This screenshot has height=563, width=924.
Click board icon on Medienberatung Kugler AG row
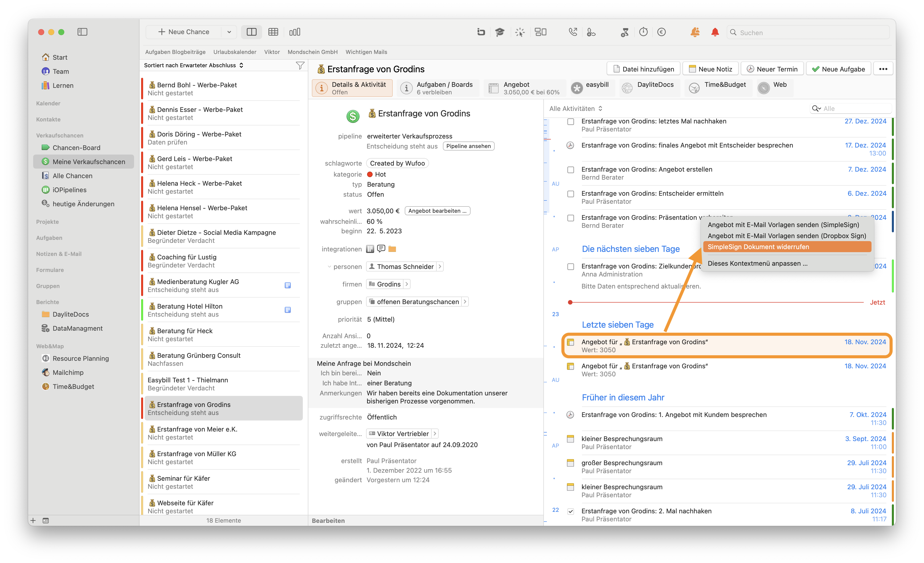288,286
